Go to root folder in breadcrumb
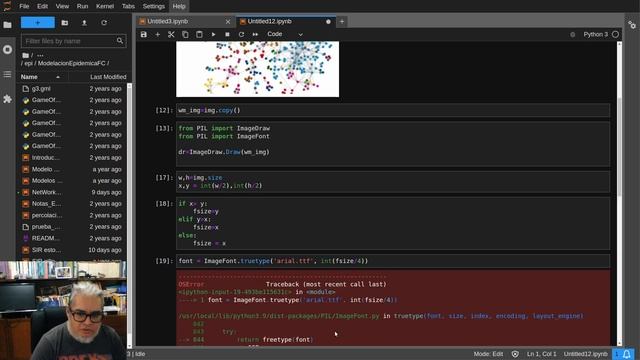The image size is (640, 360). pos(26,55)
